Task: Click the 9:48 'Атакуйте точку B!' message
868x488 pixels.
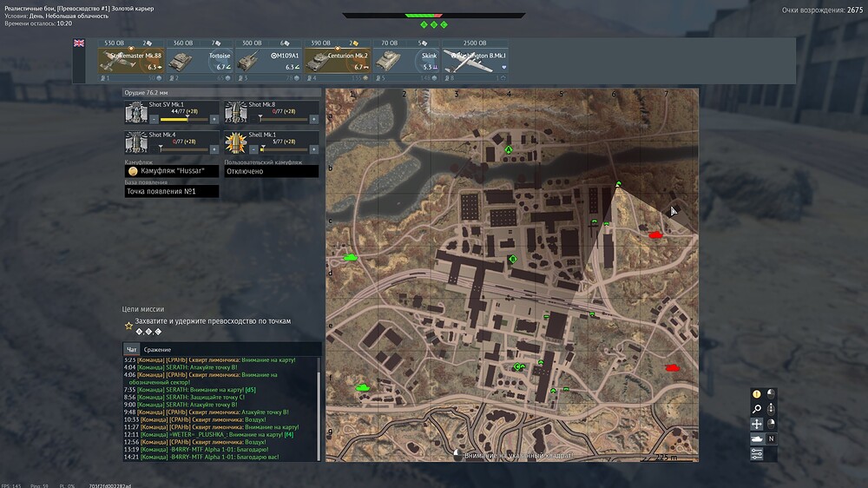Action: 207,412
